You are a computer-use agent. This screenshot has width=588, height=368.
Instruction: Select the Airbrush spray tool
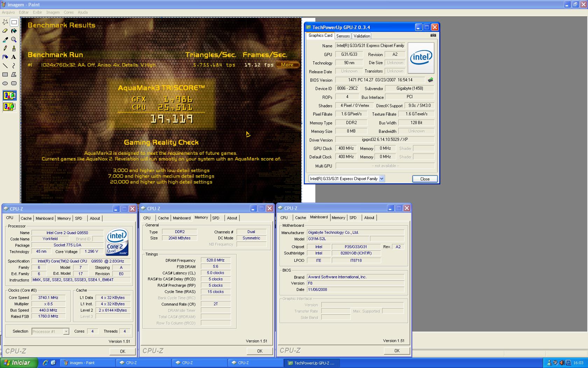5,57
